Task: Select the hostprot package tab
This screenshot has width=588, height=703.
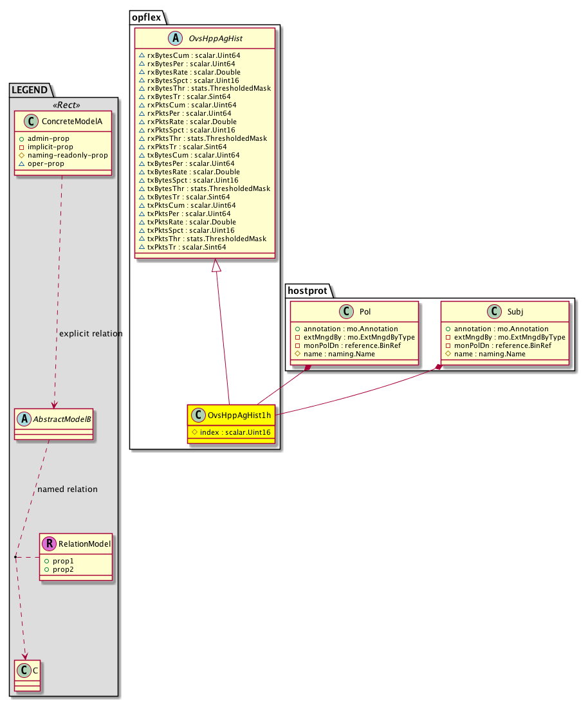Action: click(306, 291)
